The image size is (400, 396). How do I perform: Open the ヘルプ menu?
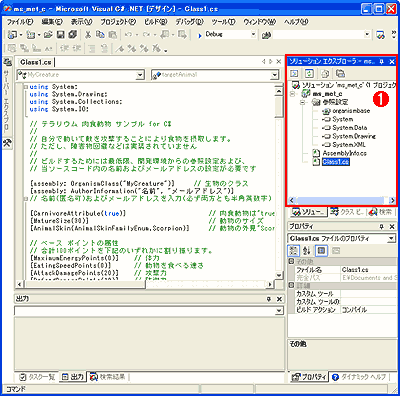pyautogui.click(x=296, y=22)
